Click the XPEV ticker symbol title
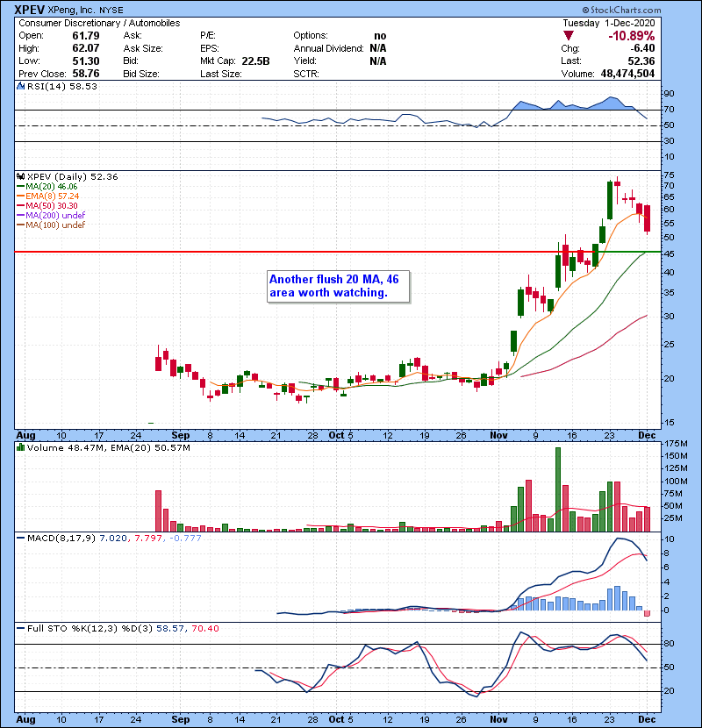Screen dimensions: 702x728 30,10
